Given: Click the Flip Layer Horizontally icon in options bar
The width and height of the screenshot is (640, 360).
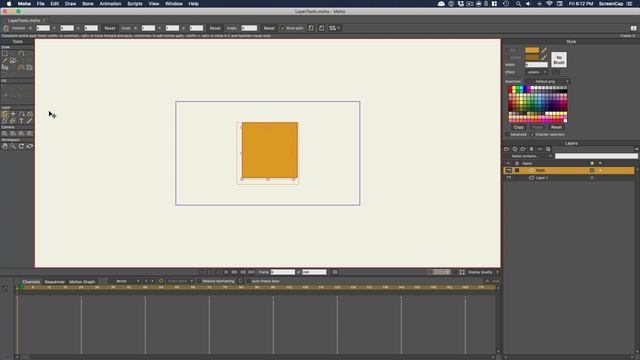Looking at the screenshot, I should (311, 28).
